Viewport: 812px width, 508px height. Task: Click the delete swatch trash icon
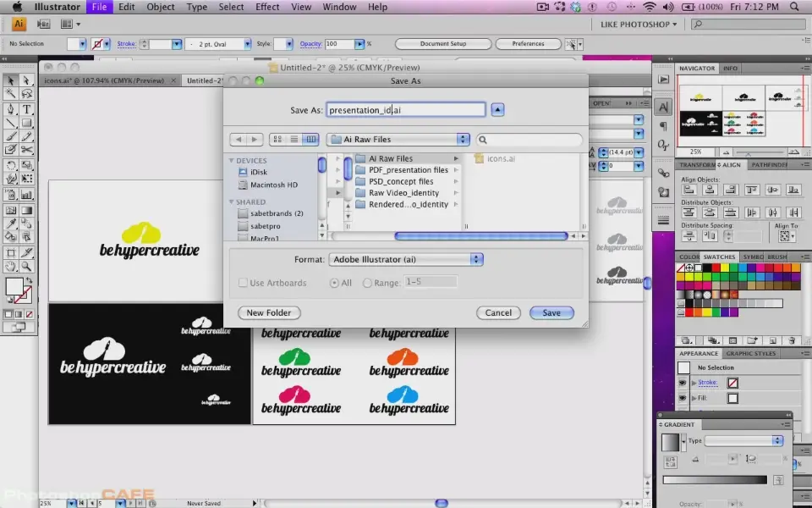[792, 340]
